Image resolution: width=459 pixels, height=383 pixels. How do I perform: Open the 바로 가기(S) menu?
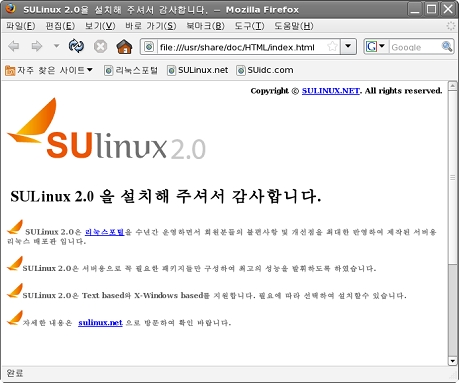(x=151, y=26)
